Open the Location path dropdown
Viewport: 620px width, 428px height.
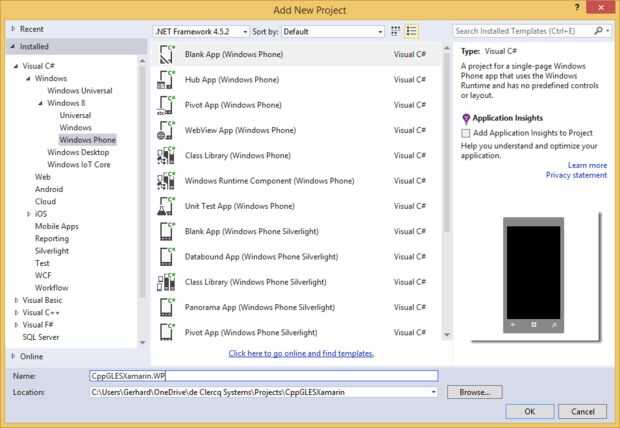pos(434,392)
